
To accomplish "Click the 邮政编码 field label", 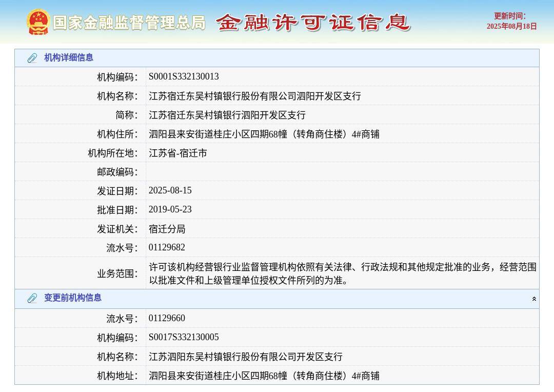I will point(117,172).
